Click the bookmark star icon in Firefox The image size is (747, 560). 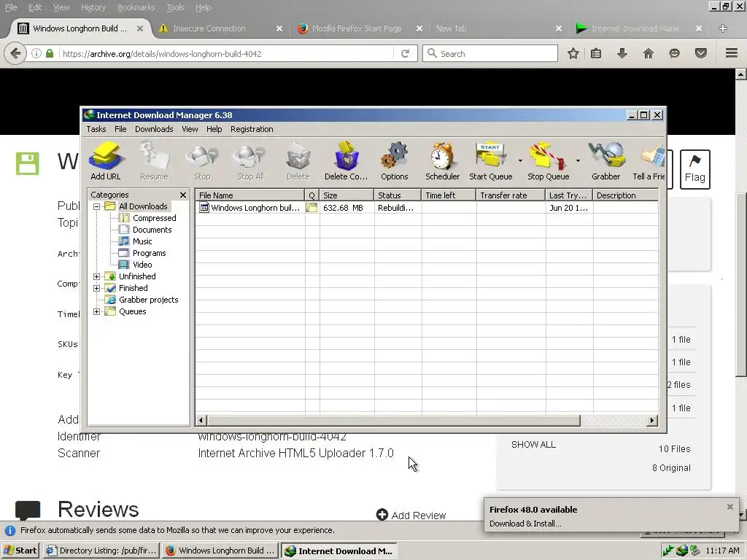573,53
